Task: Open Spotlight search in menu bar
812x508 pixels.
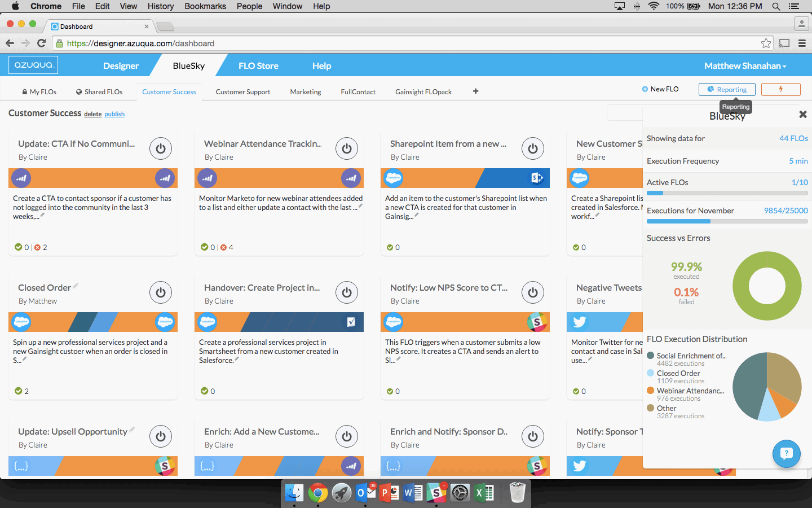Action: (776, 6)
